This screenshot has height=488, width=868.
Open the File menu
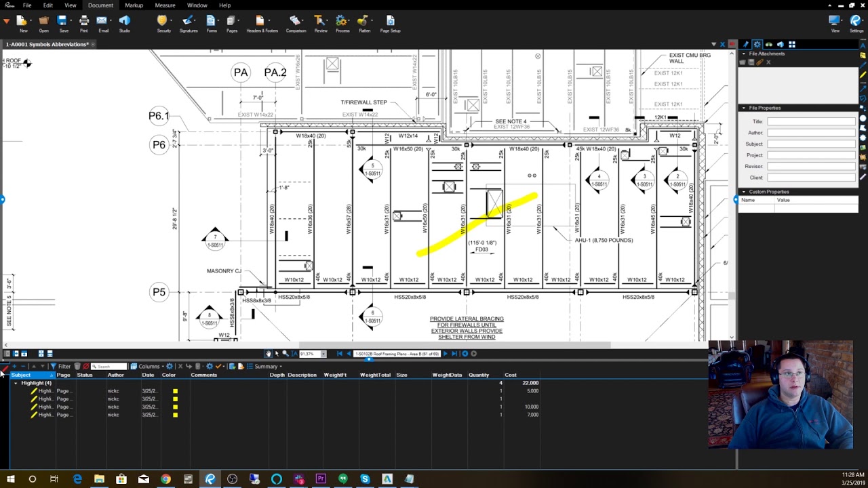coord(26,5)
